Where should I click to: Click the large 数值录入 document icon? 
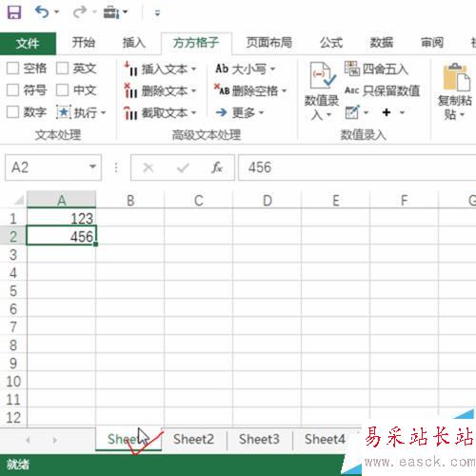coord(323,75)
